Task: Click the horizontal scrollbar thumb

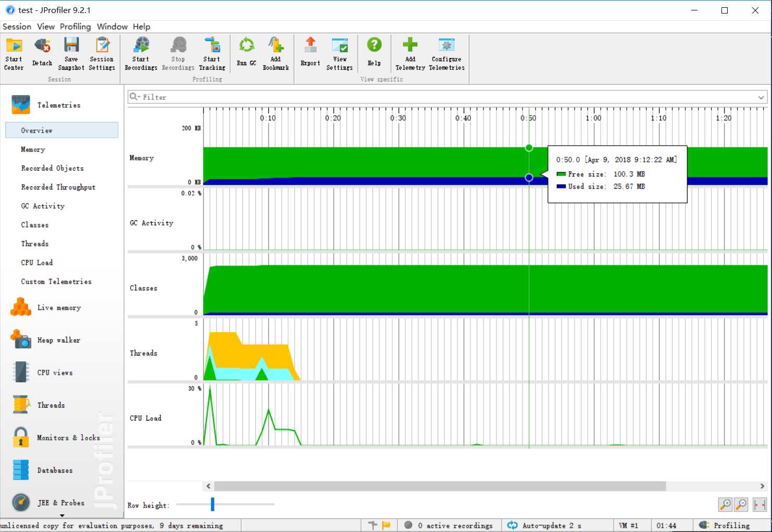Action: pos(440,486)
